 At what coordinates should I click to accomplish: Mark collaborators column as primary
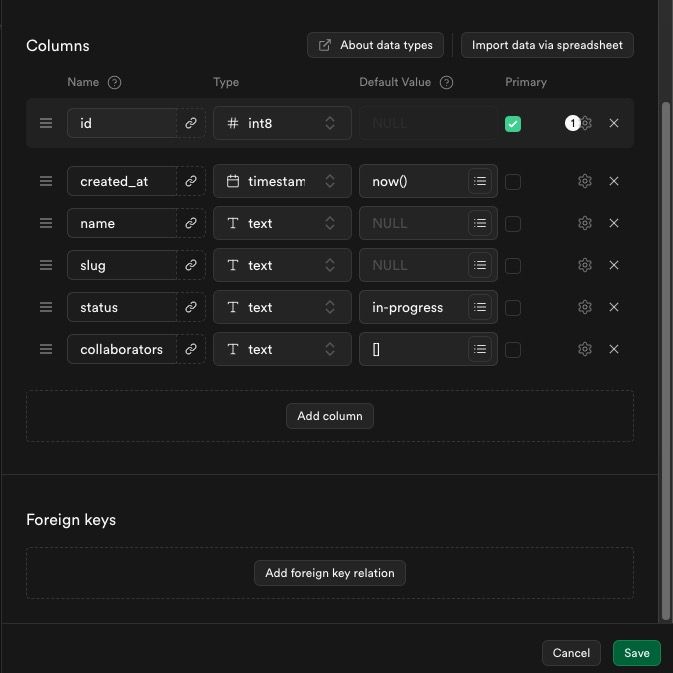pyautogui.click(x=513, y=350)
